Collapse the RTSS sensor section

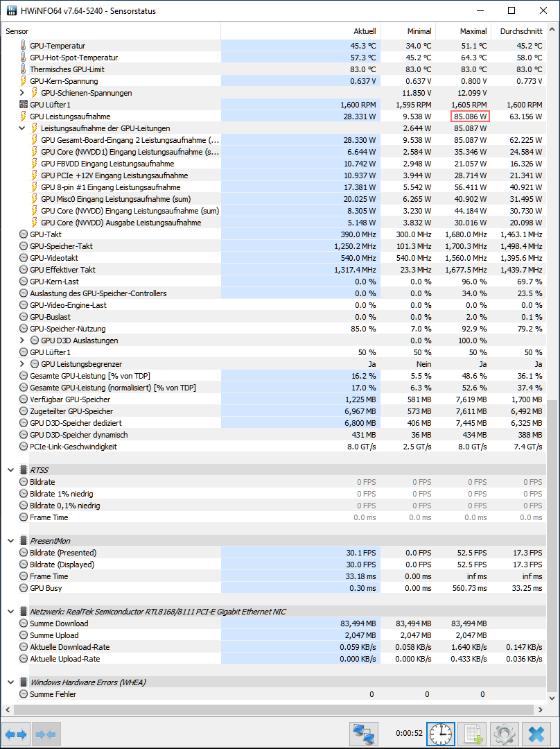click(x=10, y=470)
